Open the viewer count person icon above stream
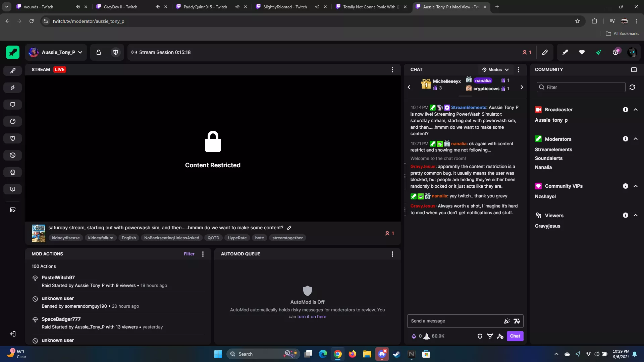Viewport: 644px width, 362px height. 526,52
